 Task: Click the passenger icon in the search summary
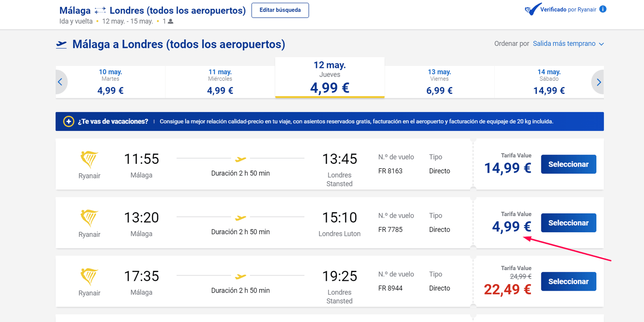pyautogui.click(x=171, y=21)
